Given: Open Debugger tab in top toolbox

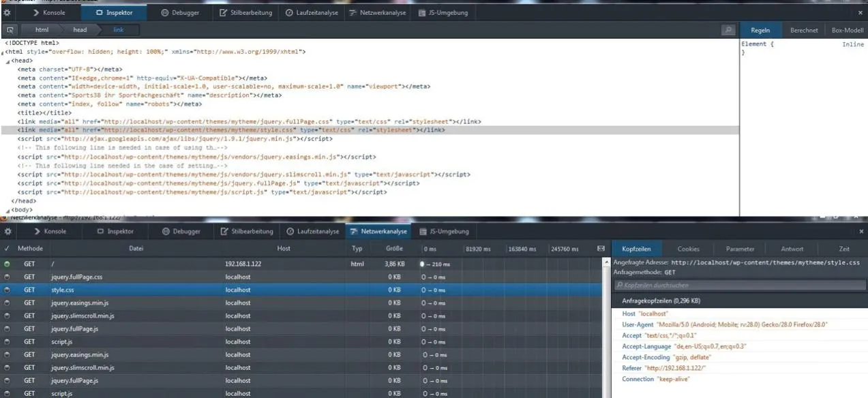Looking at the screenshot, I should coord(181,13).
